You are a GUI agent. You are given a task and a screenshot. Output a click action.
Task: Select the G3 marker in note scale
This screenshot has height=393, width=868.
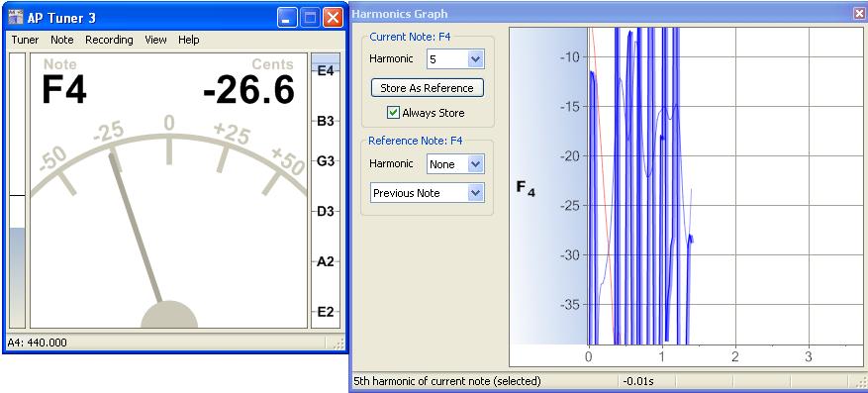pyautogui.click(x=326, y=161)
